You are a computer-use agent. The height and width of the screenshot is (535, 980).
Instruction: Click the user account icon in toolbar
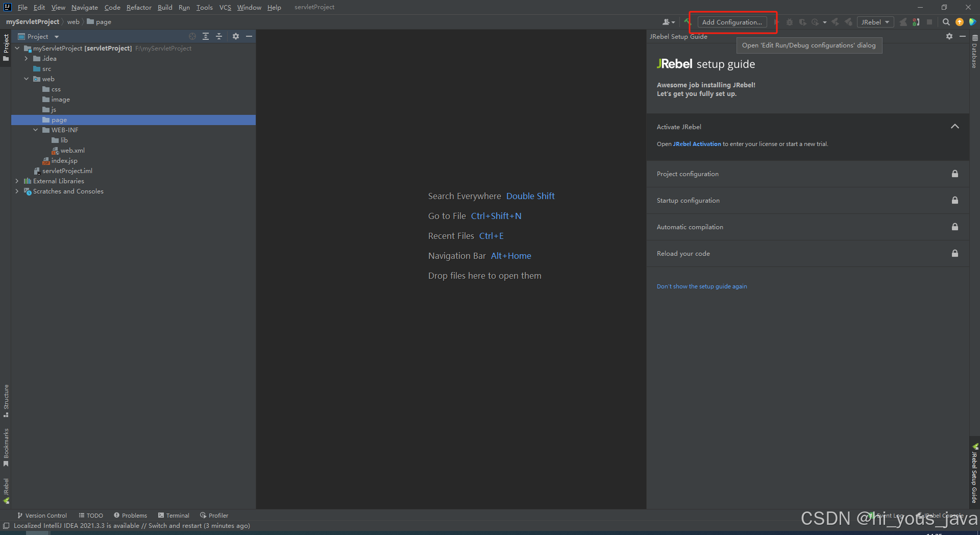tap(668, 22)
